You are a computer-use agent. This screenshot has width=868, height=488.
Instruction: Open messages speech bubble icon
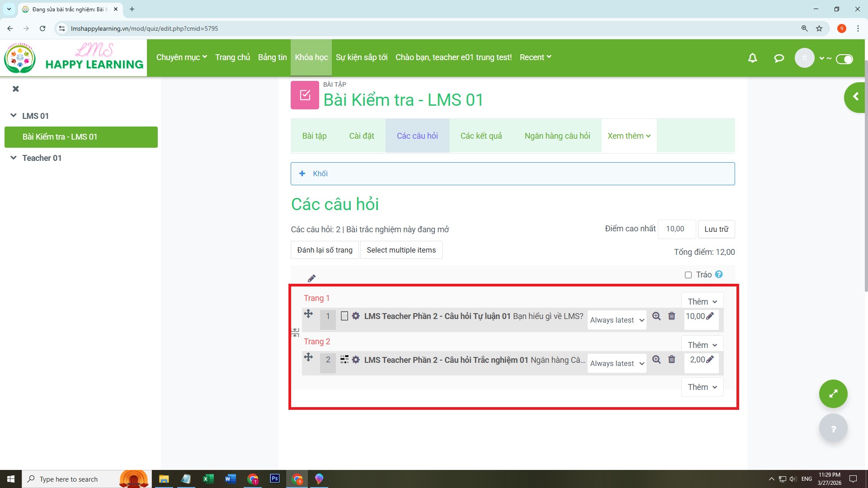click(x=778, y=58)
